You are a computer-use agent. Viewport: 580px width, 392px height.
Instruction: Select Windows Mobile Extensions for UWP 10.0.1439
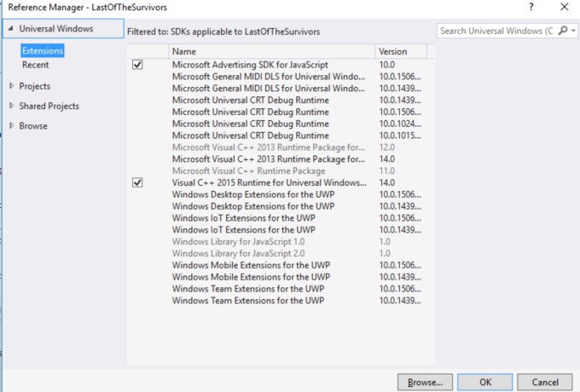point(281,277)
